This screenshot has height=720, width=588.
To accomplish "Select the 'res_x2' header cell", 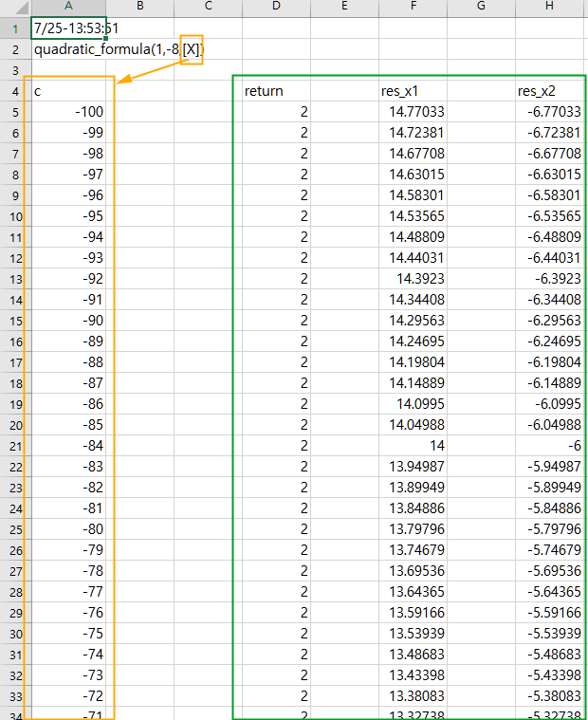I will 549,91.
